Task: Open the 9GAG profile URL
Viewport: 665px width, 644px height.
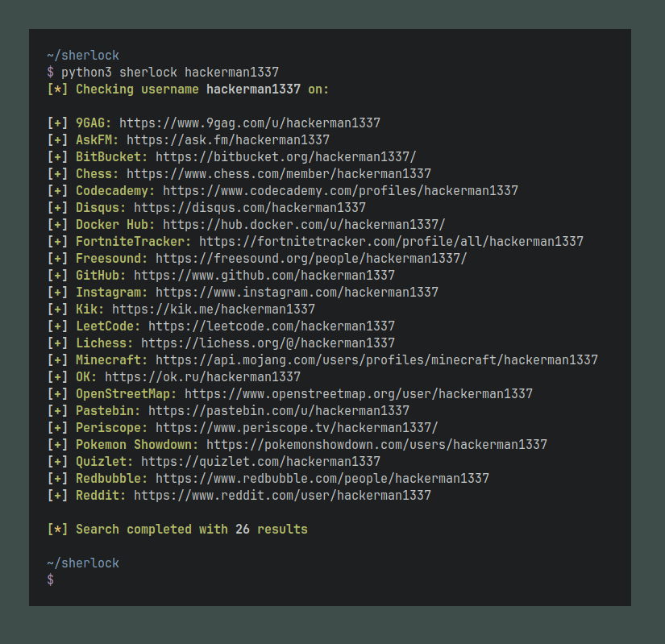Action: (x=249, y=123)
